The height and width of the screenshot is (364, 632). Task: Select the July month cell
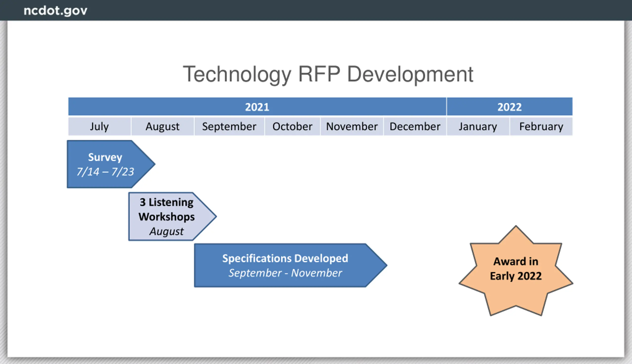99,127
